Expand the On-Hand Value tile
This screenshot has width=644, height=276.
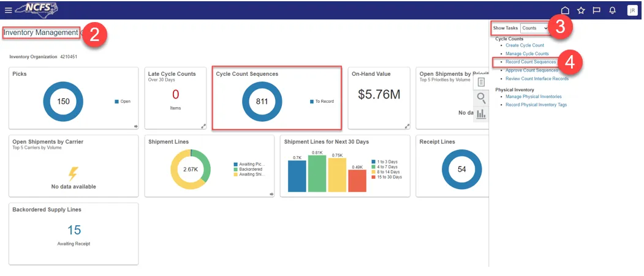coord(406,126)
